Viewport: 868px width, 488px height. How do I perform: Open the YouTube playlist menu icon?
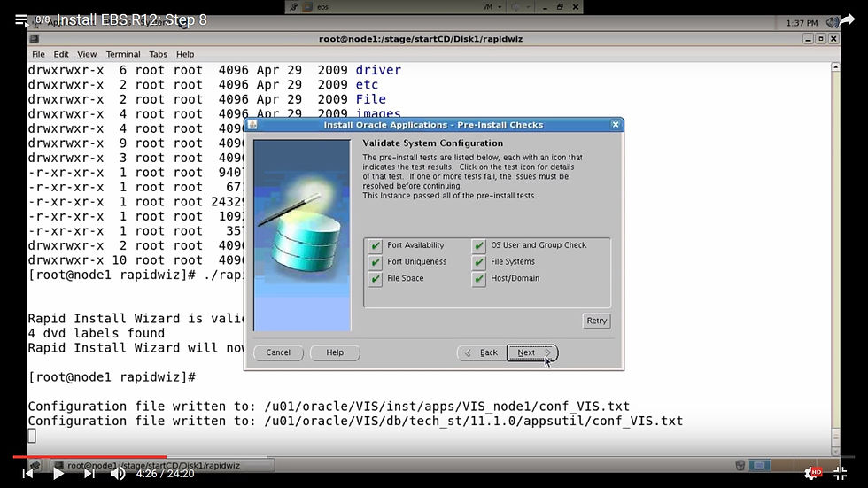click(20, 20)
